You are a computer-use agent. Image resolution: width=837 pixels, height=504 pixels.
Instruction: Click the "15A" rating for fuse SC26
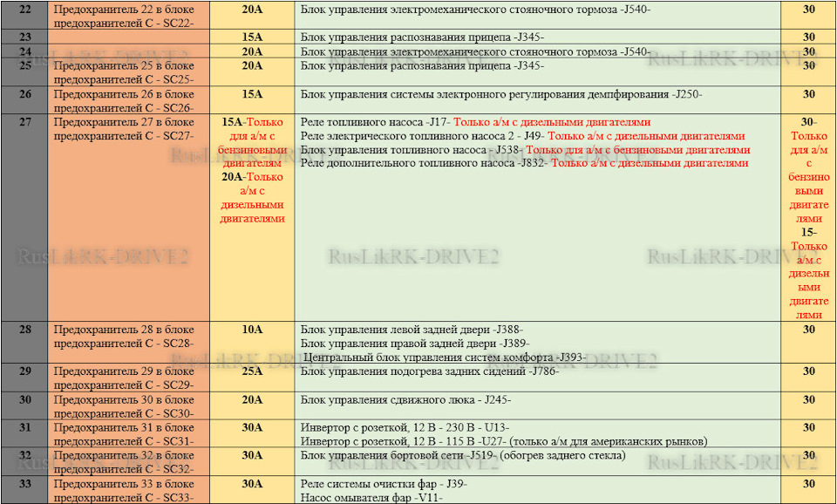coord(252,94)
